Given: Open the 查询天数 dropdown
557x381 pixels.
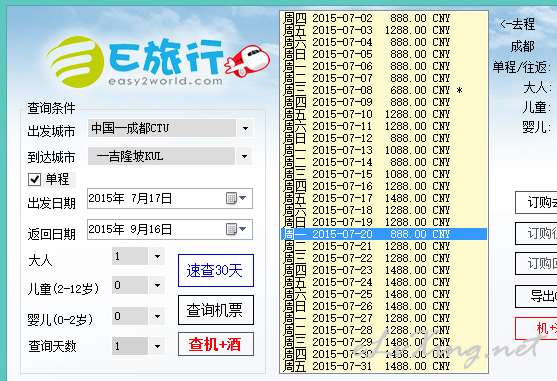Looking at the screenshot, I should coord(157,346).
